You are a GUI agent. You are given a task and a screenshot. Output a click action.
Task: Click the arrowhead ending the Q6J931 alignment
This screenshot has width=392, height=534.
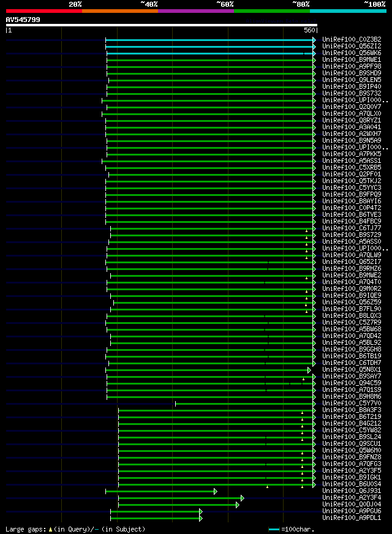click(x=216, y=491)
